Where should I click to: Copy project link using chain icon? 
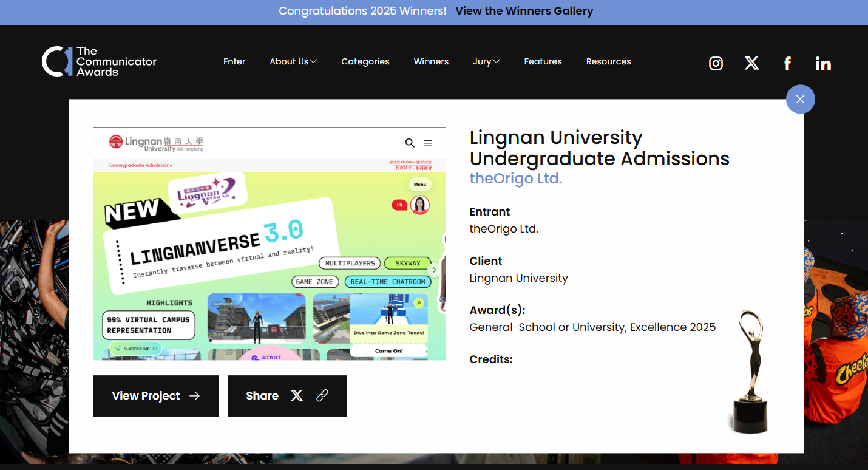point(322,396)
